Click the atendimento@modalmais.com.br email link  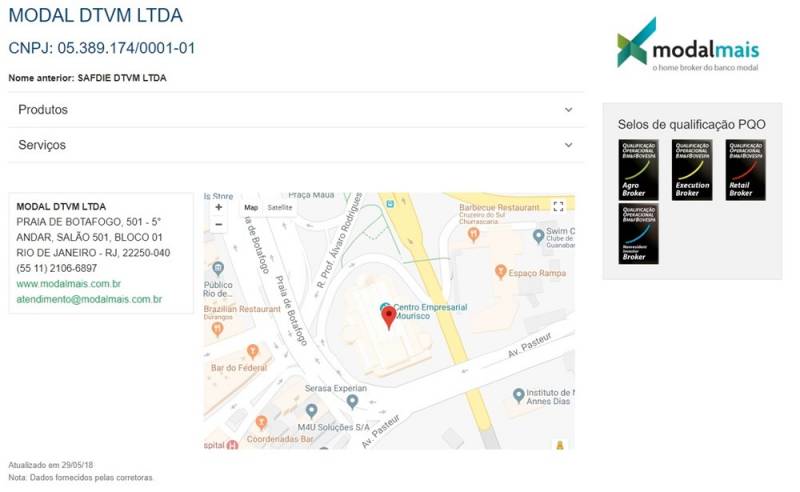point(89,300)
